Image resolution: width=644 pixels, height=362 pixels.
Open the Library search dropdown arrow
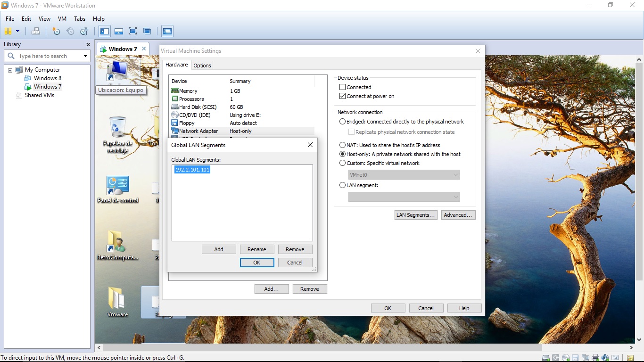coord(85,56)
